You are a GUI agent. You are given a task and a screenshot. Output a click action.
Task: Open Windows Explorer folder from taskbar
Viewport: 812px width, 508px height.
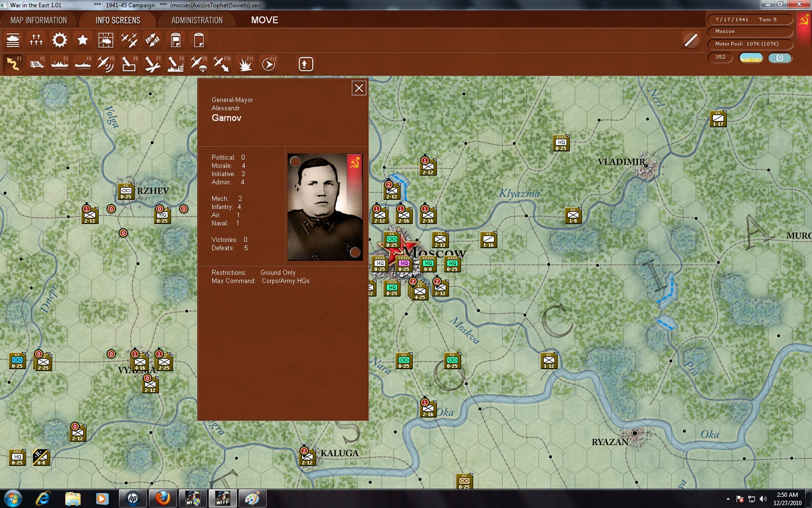(72, 498)
